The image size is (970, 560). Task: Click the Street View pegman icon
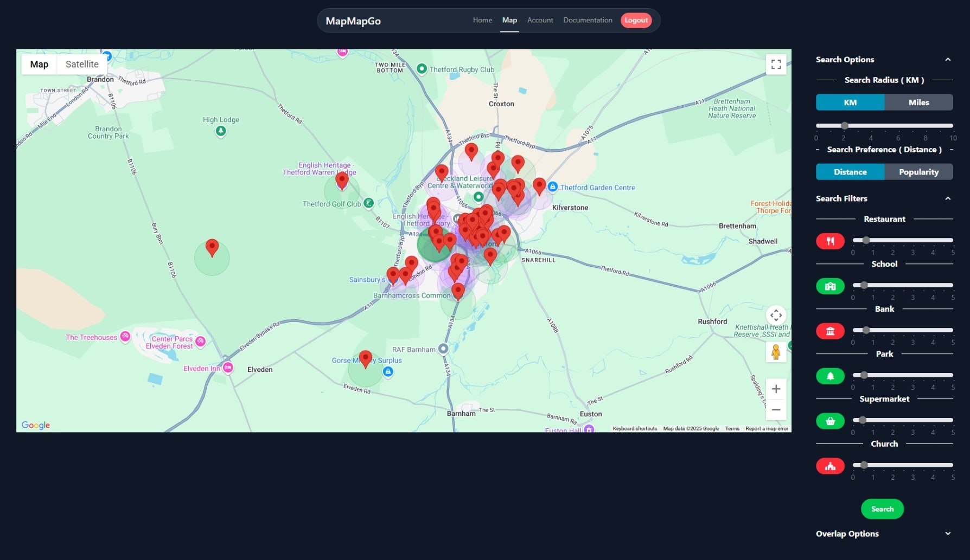pyautogui.click(x=776, y=352)
